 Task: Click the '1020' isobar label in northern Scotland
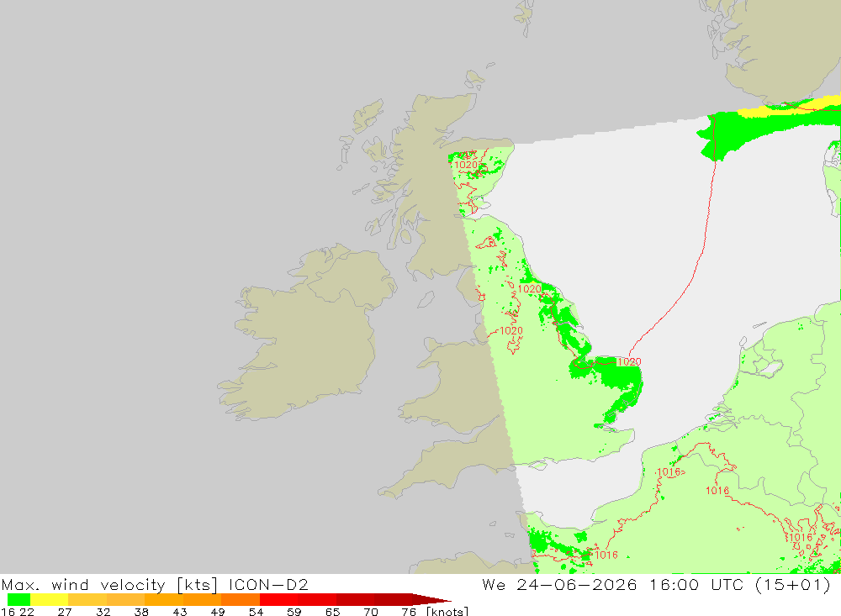tap(466, 165)
